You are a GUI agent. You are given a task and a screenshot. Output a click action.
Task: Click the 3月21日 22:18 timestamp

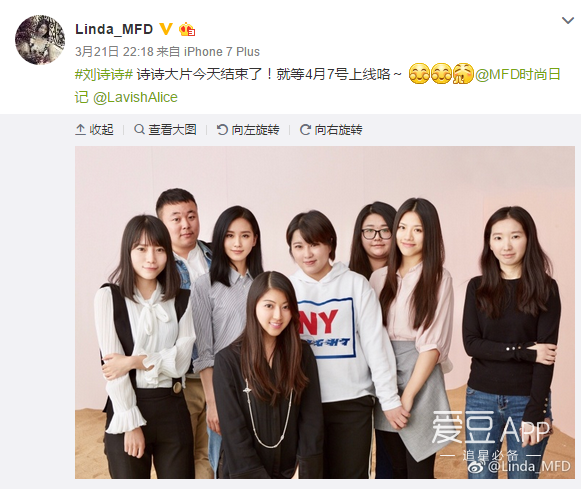(x=114, y=51)
